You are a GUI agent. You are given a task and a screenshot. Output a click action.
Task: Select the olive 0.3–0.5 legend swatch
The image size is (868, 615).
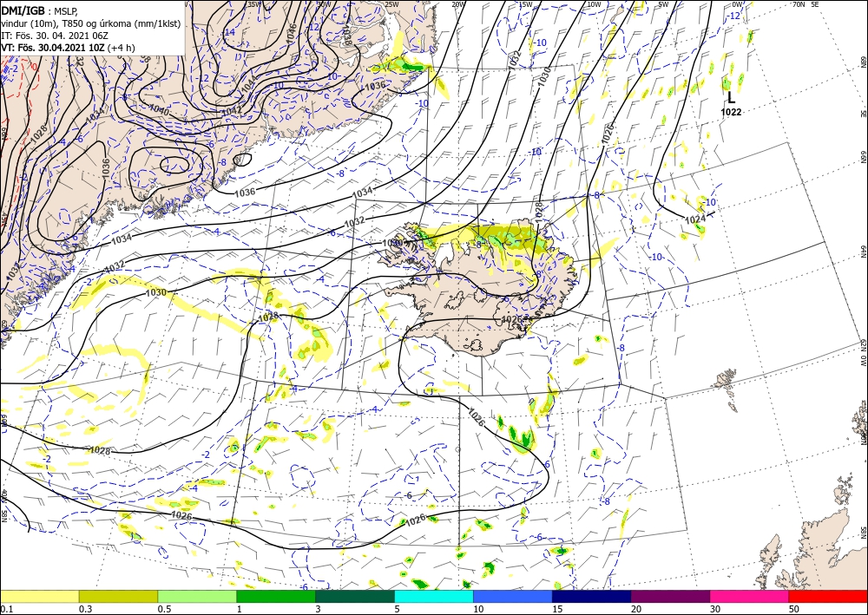tap(118, 596)
